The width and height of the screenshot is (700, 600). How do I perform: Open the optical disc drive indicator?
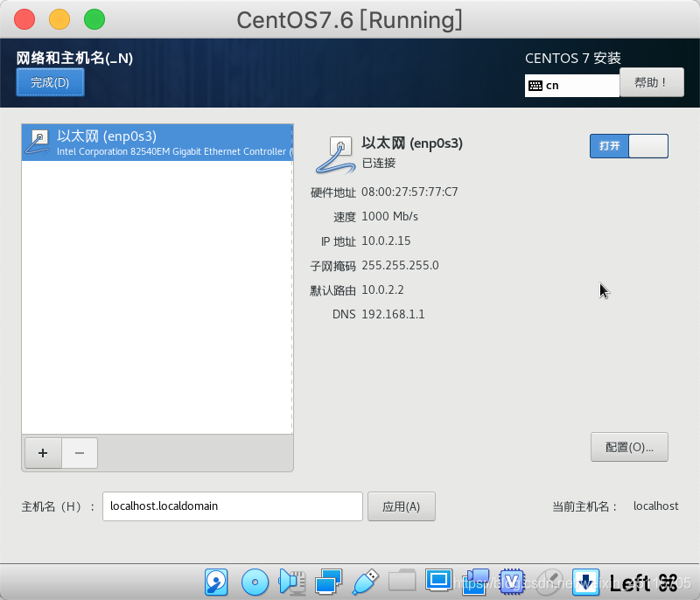[255, 583]
